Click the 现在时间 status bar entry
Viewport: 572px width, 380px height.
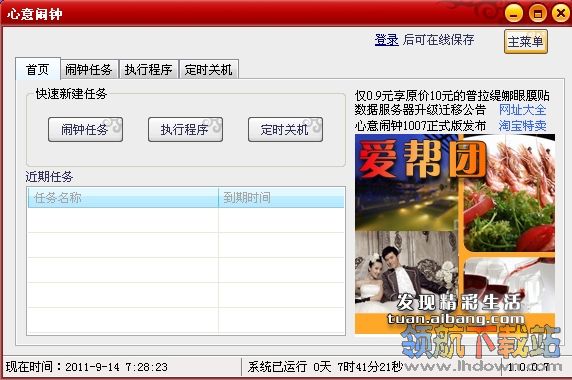(x=87, y=367)
